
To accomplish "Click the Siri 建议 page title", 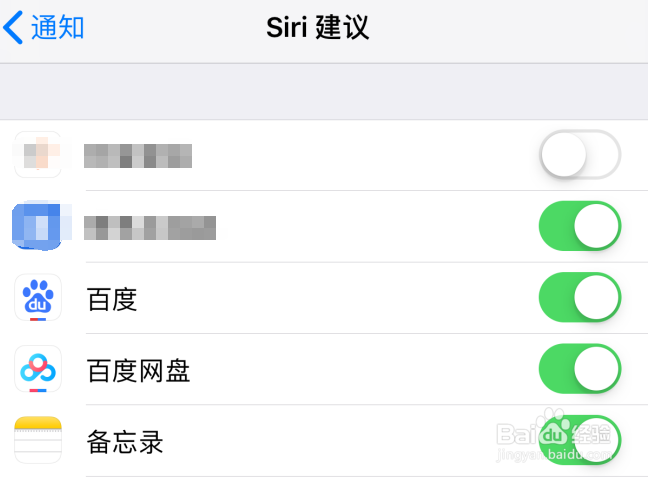I will (x=318, y=28).
